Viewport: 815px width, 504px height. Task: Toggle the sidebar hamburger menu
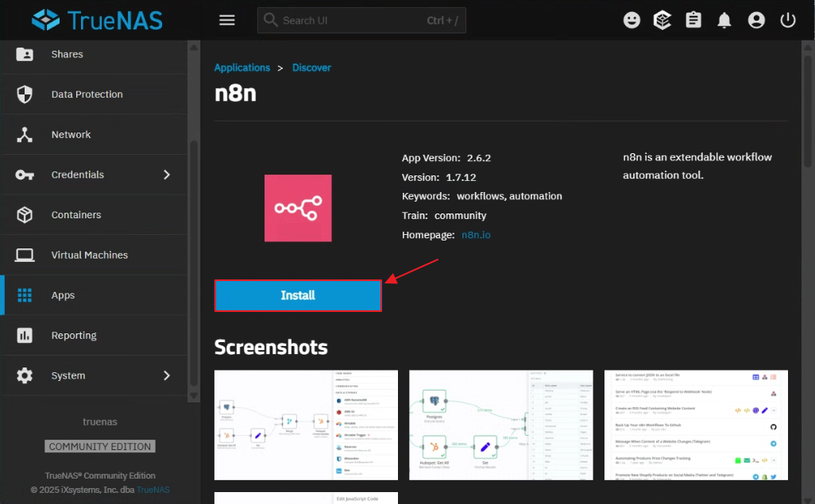point(226,21)
